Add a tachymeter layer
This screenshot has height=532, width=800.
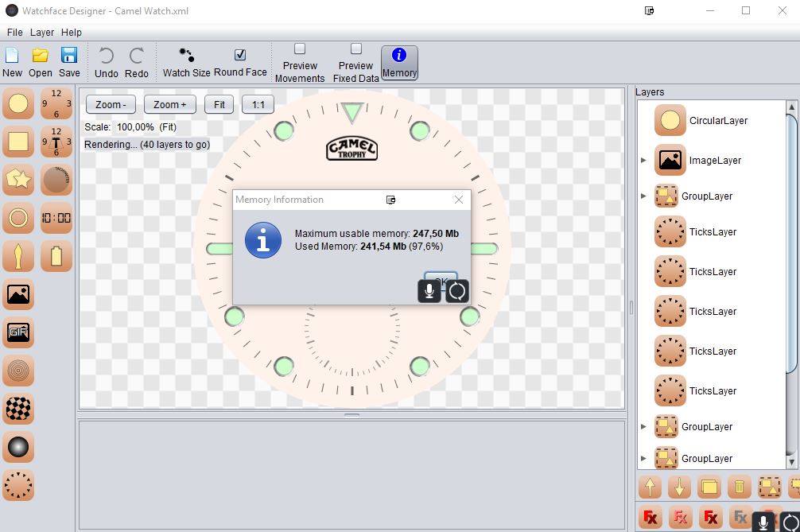click(x=56, y=180)
